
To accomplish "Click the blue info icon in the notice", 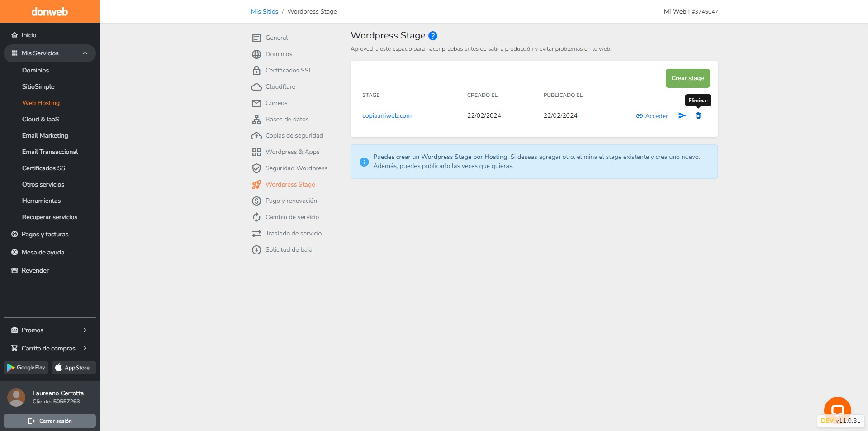I will point(364,162).
